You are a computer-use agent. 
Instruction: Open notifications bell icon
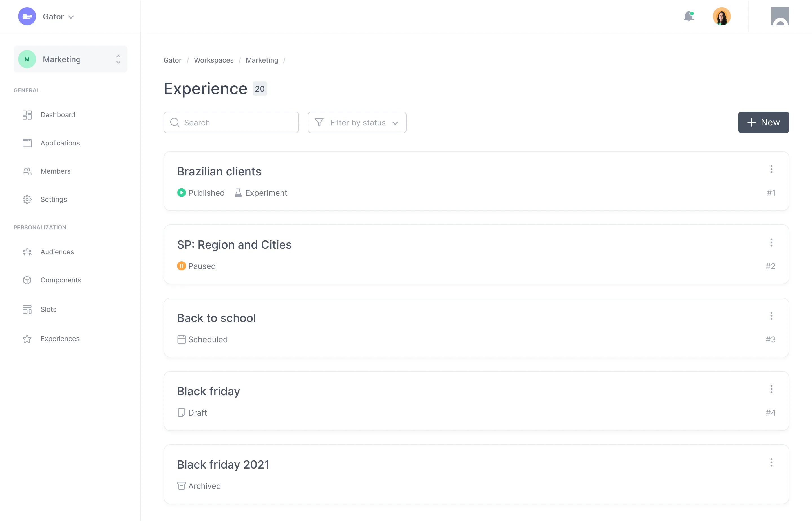[x=688, y=16]
